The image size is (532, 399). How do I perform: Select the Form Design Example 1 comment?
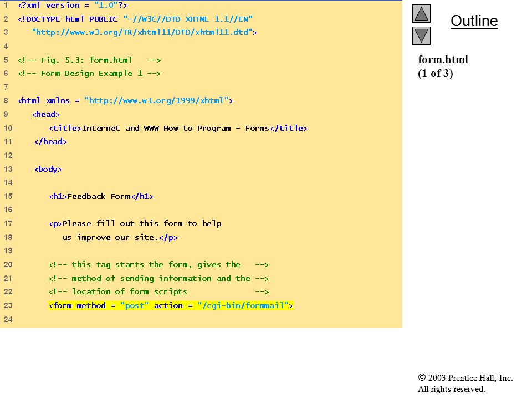[x=89, y=74]
